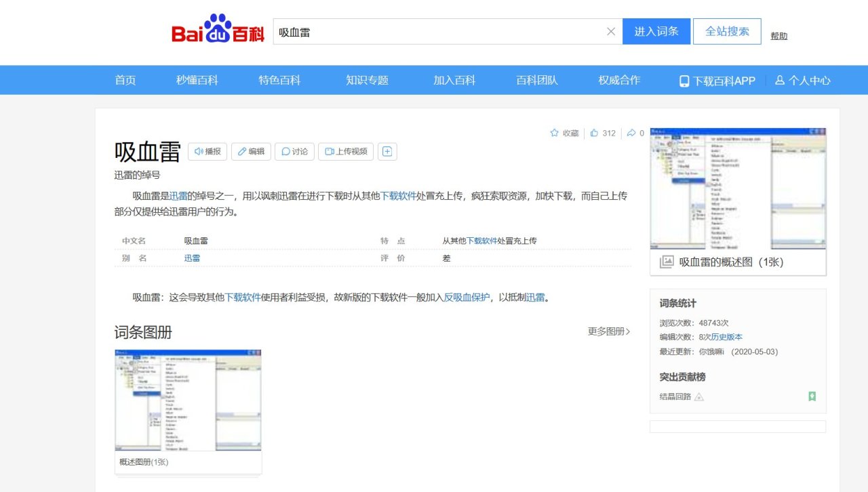Click the 迅雷的绰号 subtitle
Viewport: 868px width, 492px height.
pyautogui.click(x=137, y=175)
